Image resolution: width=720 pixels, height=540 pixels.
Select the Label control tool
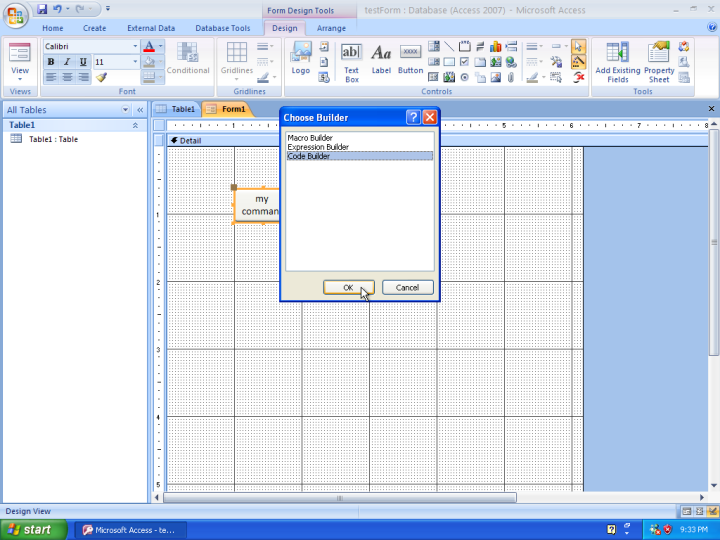tap(381, 58)
